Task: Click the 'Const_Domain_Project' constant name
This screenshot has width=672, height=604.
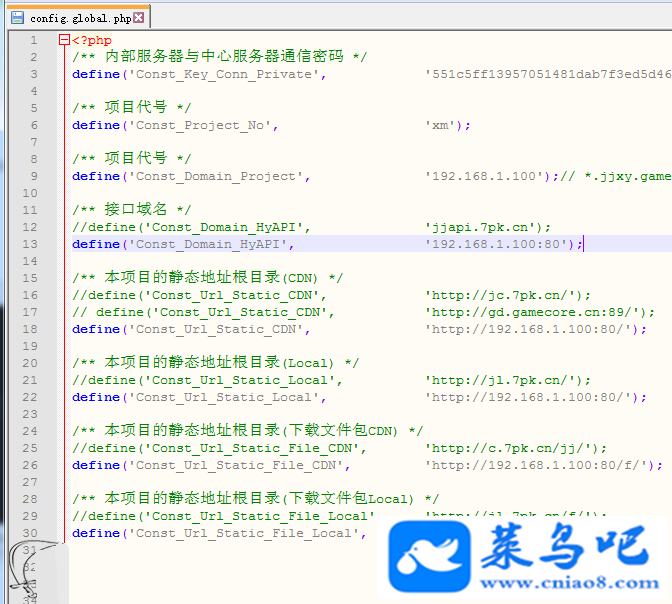Action: pyautogui.click(x=216, y=176)
